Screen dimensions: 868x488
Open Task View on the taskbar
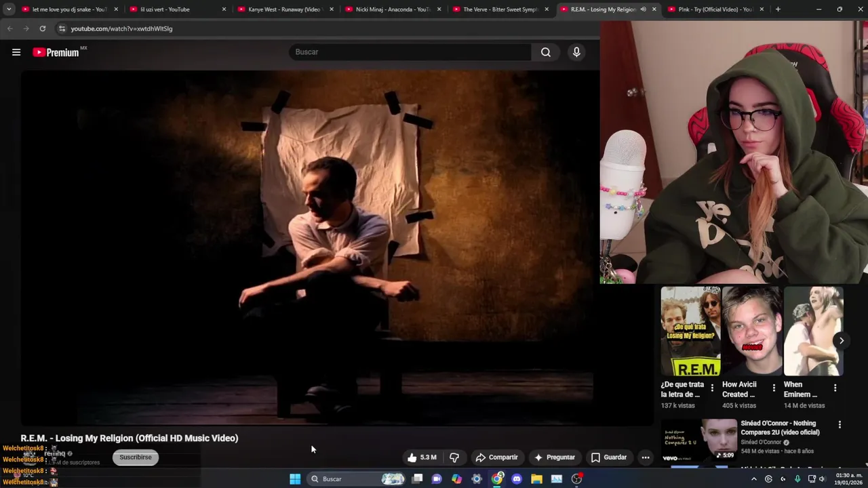click(417, 479)
